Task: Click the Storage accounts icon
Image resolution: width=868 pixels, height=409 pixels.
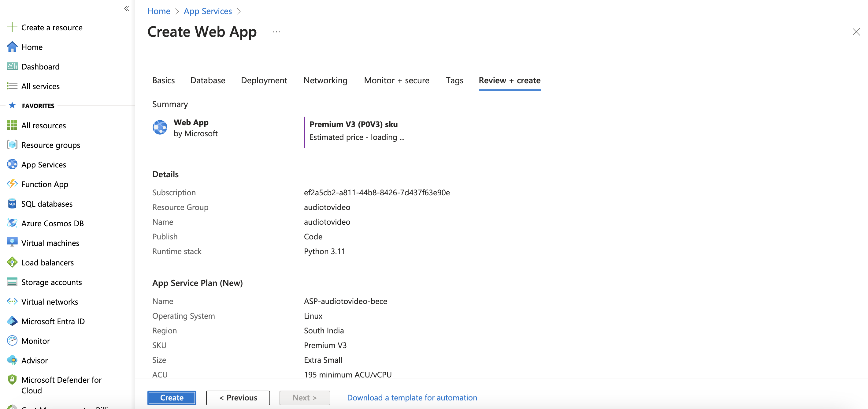Action: click(x=12, y=282)
